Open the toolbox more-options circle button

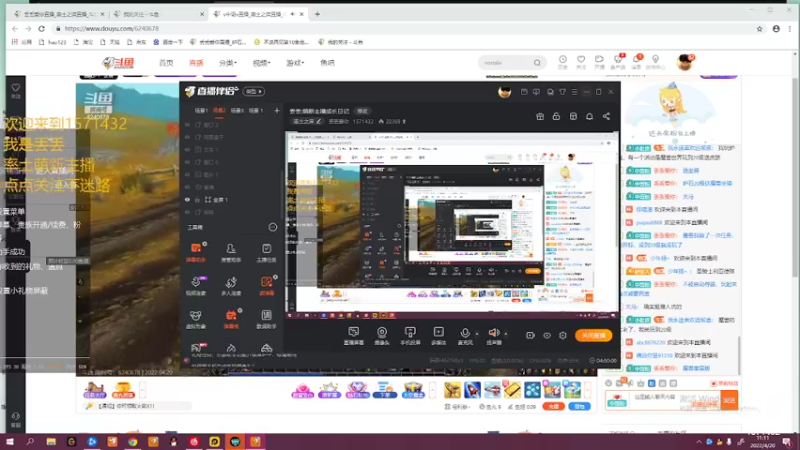[273, 227]
